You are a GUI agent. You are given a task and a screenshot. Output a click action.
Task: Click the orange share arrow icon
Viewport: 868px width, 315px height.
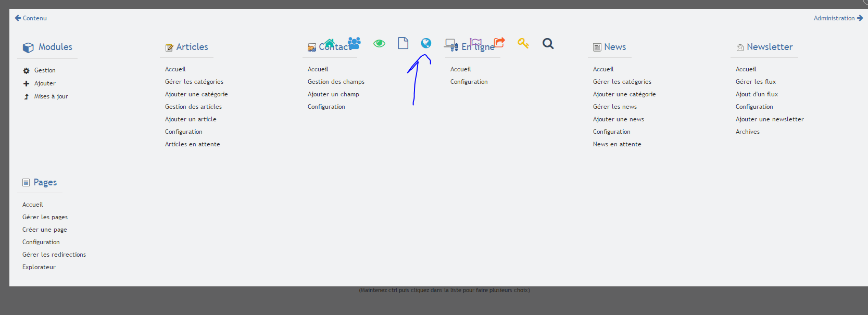click(499, 42)
